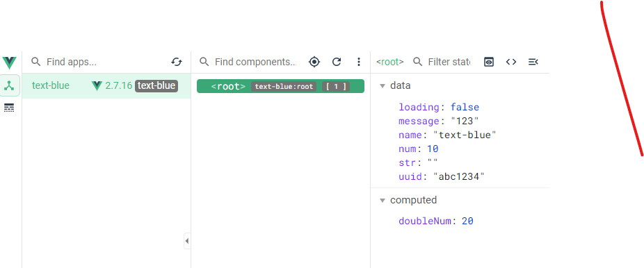The image size is (644, 268).
Task: Click the search icon beside Find components
Action: tap(204, 62)
